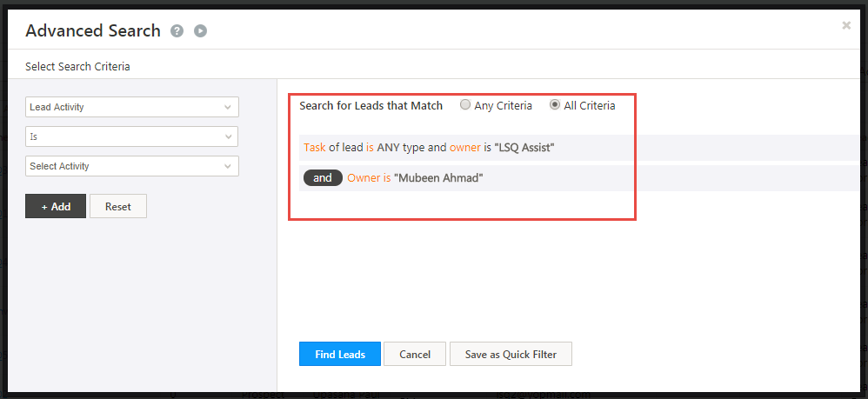
Task: Toggle the 'and' operator pill
Action: (323, 178)
